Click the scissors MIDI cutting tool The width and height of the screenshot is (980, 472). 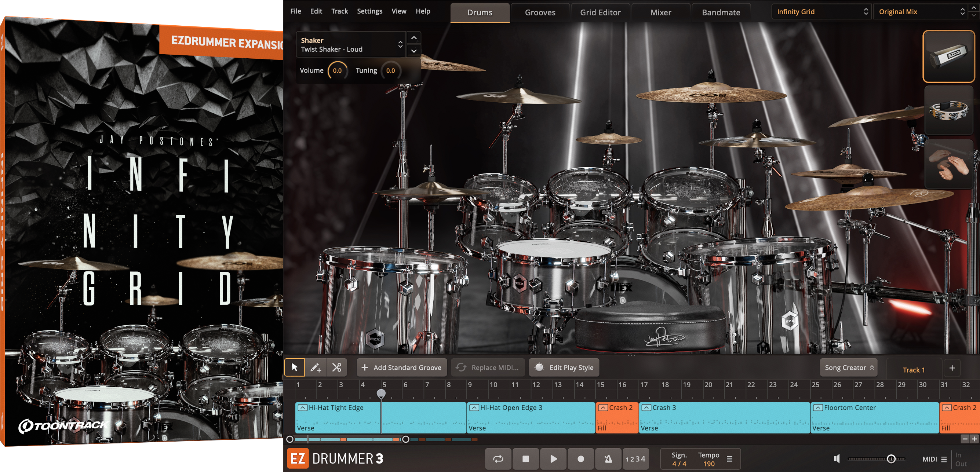tap(336, 367)
